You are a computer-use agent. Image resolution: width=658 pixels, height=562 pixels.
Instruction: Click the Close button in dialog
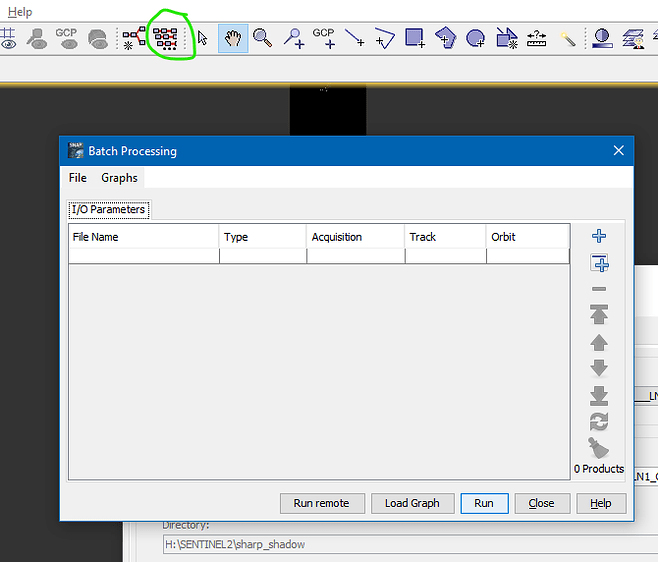click(542, 503)
